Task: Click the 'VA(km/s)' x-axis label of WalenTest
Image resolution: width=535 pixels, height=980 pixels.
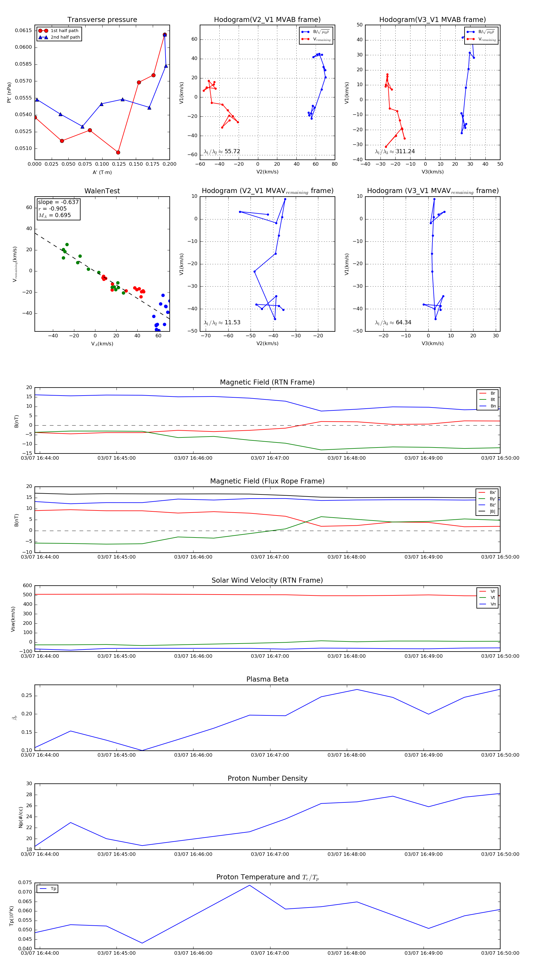Action: click(102, 344)
